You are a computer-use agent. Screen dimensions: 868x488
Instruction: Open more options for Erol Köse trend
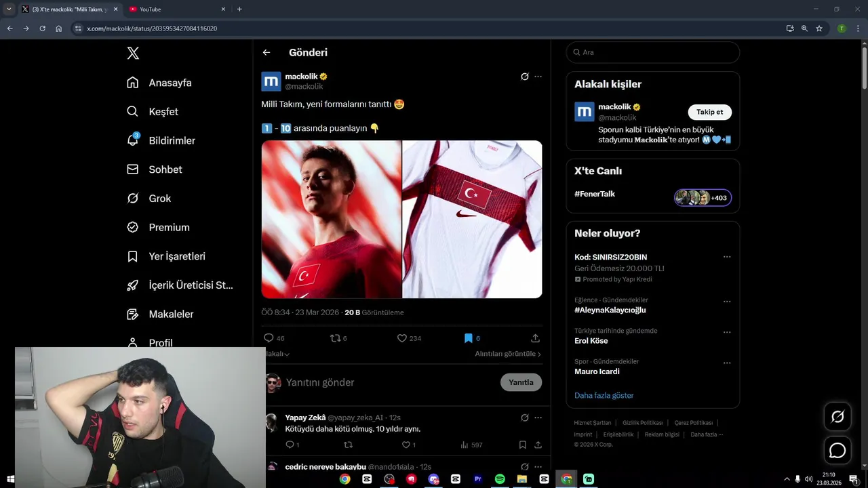(727, 332)
